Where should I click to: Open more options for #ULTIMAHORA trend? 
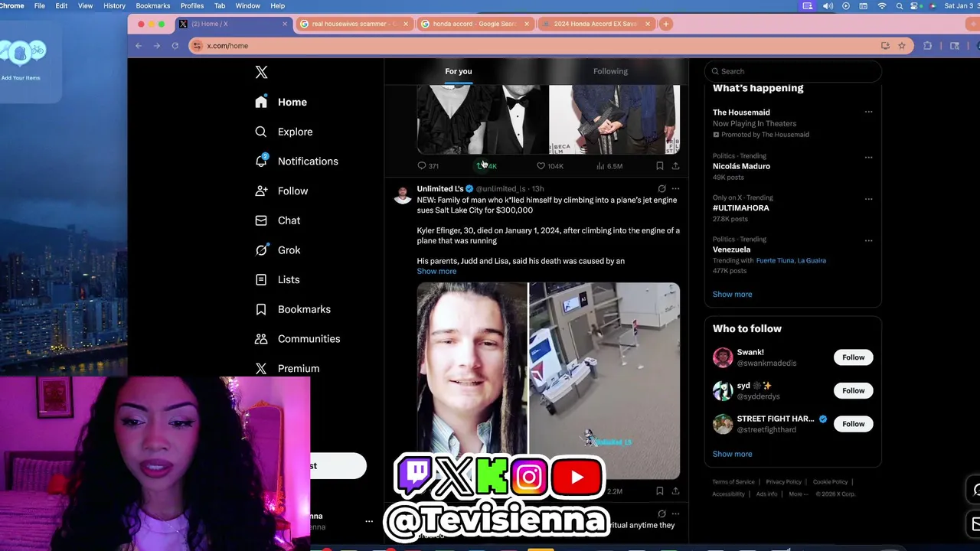tap(868, 199)
